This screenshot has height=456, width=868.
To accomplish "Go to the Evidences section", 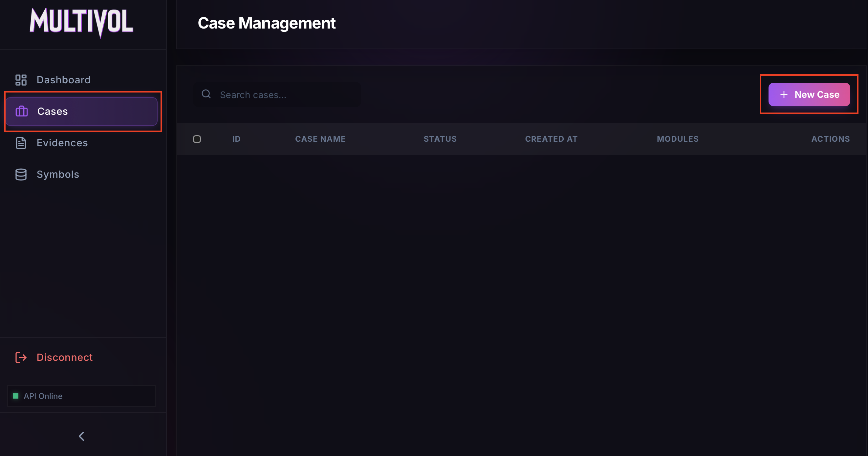I will (62, 143).
